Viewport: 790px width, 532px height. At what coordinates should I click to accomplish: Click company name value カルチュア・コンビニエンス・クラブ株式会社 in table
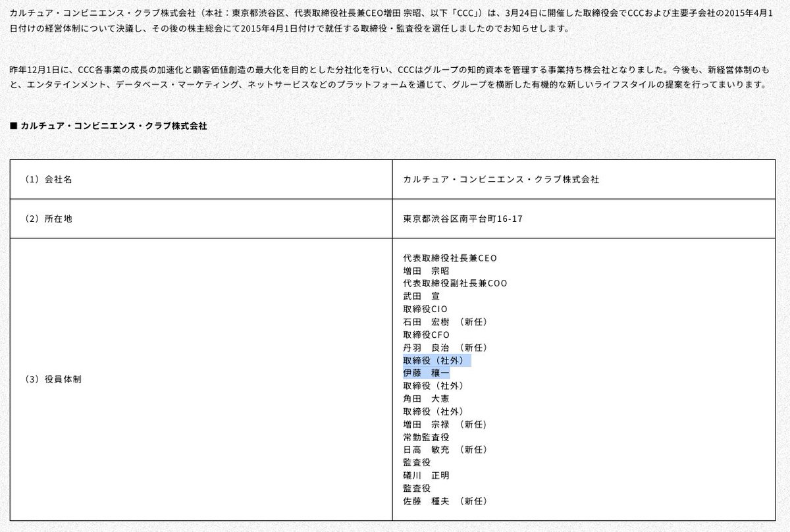(x=501, y=179)
